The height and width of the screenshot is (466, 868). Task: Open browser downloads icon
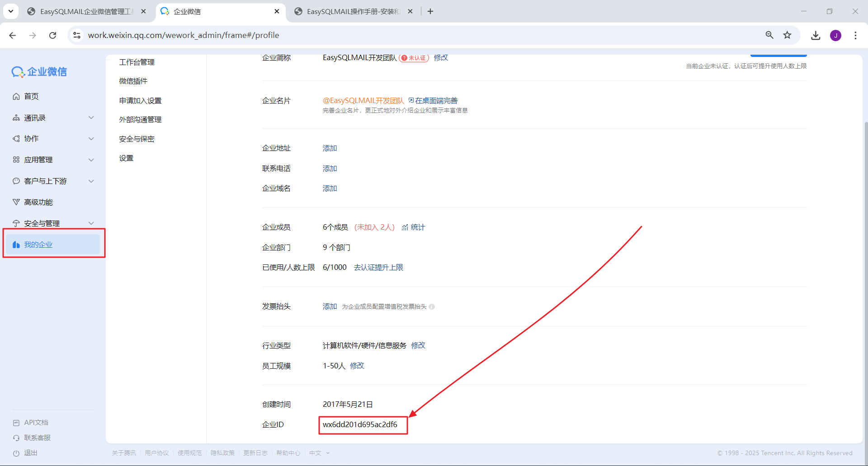[815, 35]
